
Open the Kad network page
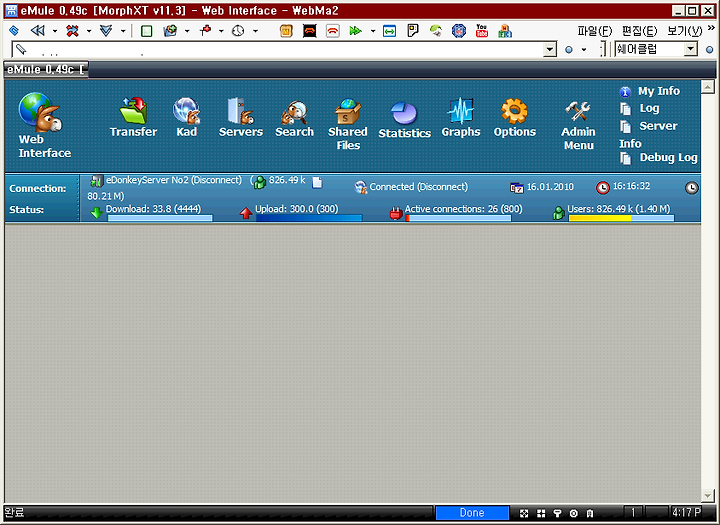click(x=186, y=118)
